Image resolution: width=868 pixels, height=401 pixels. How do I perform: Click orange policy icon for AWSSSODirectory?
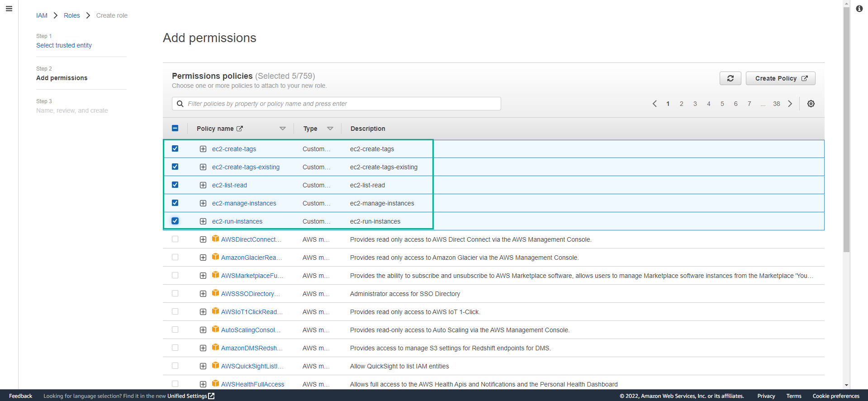[x=216, y=293]
